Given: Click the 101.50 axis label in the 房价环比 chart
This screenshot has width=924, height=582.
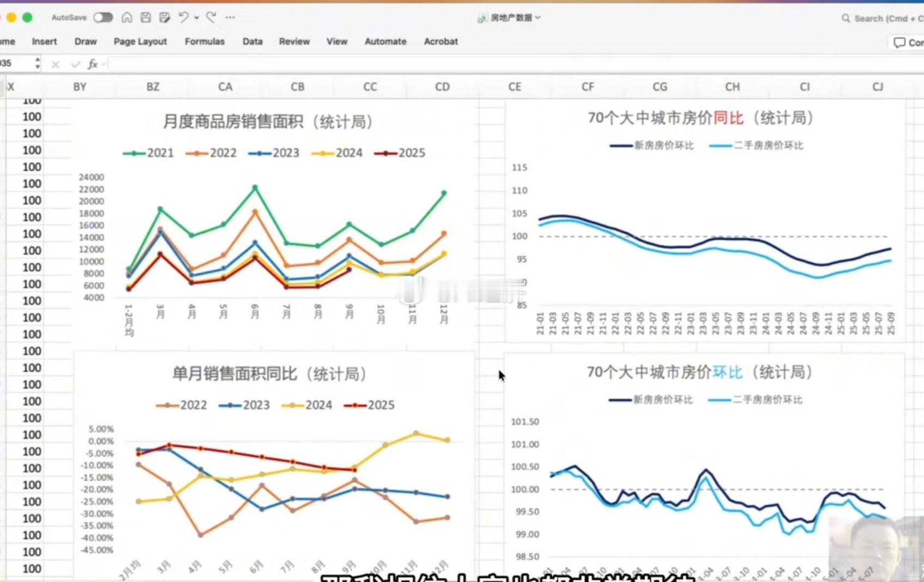Looking at the screenshot, I should [525, 422].
